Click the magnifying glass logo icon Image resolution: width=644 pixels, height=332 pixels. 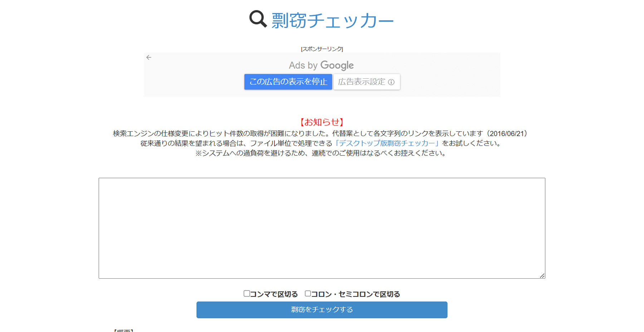coord(258,19)
